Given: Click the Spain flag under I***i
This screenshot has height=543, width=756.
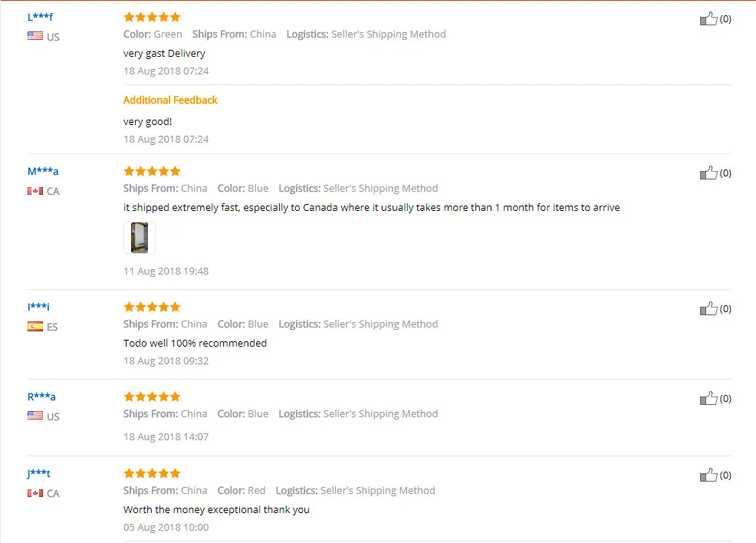Looking at the screenshot, I should click(x=35, y=327).
